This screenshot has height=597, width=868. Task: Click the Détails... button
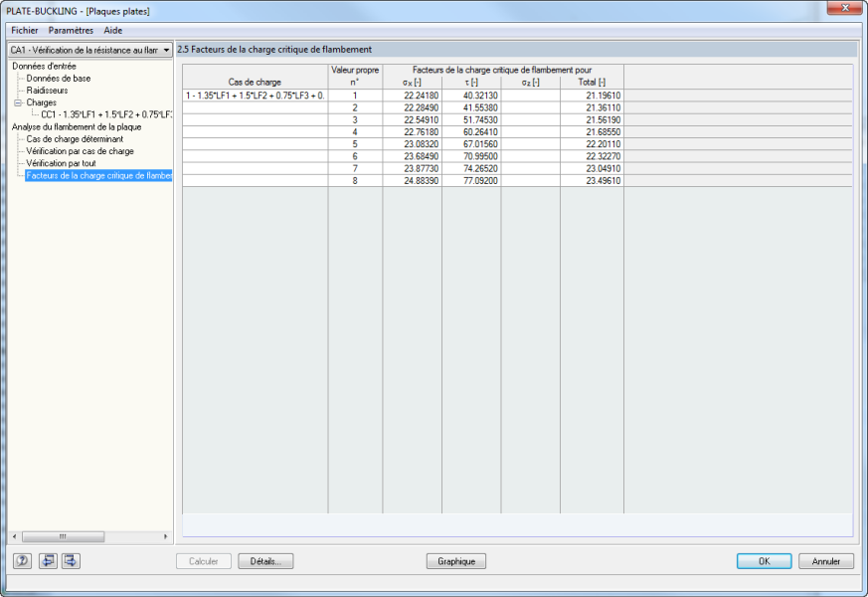265,561
